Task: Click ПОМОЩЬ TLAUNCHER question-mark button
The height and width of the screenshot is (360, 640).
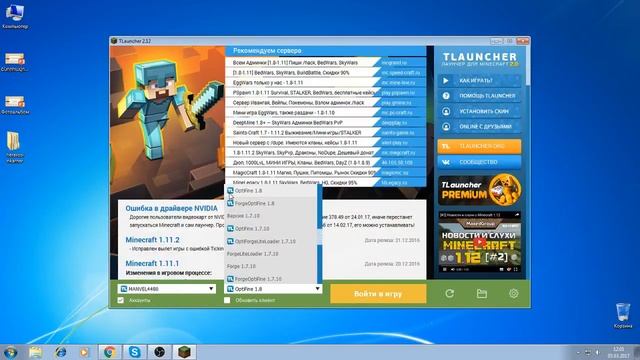Action: 480,96
